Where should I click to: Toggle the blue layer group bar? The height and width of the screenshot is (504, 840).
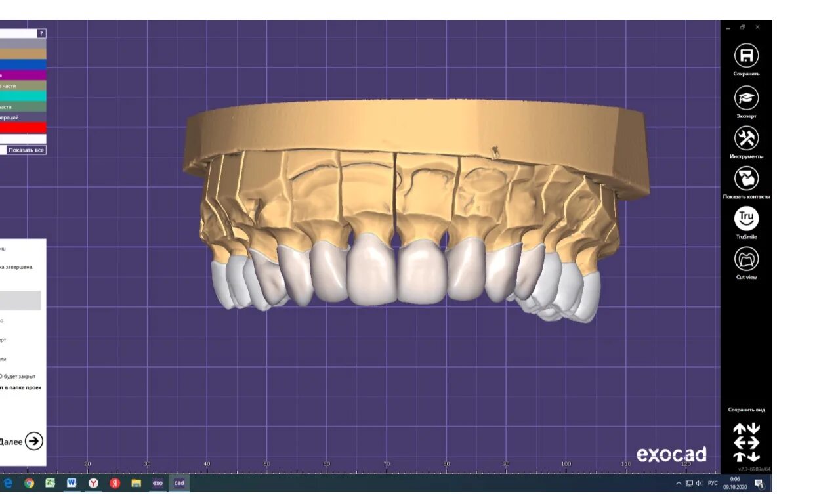[x=23, y=65]
